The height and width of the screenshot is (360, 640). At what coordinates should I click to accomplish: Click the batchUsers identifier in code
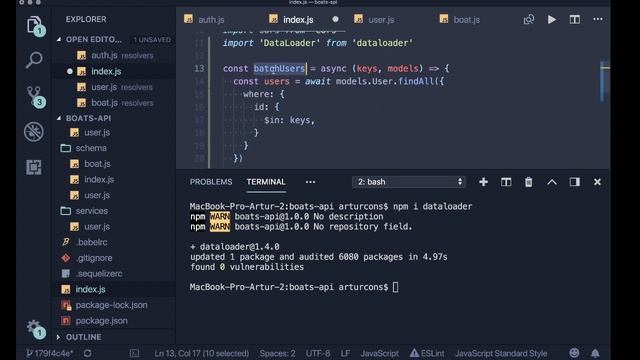pos(279,69)
